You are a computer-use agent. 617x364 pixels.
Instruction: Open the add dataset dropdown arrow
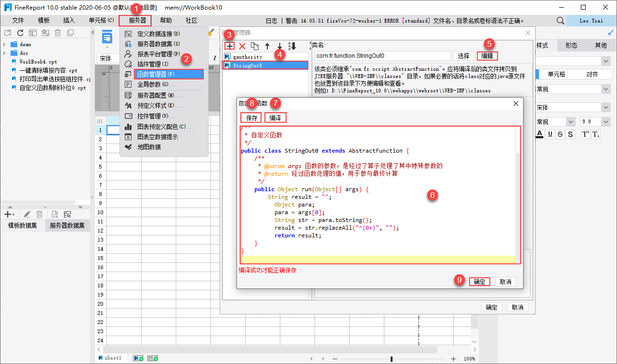click(13, 214)
